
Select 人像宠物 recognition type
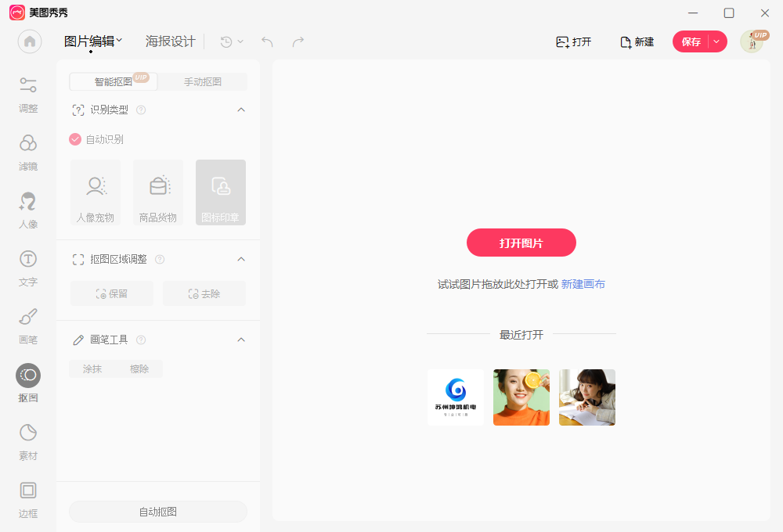click(x=95, y=192)
